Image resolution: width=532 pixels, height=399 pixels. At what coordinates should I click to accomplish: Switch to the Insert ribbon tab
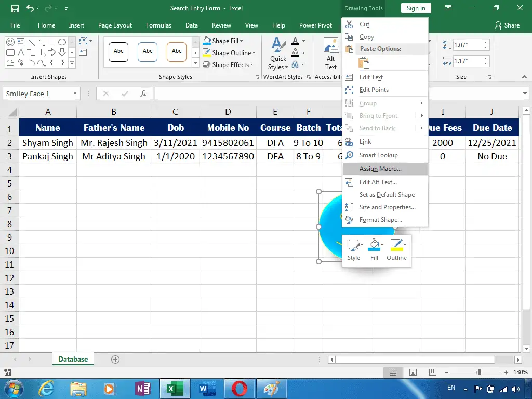(76, 25)
